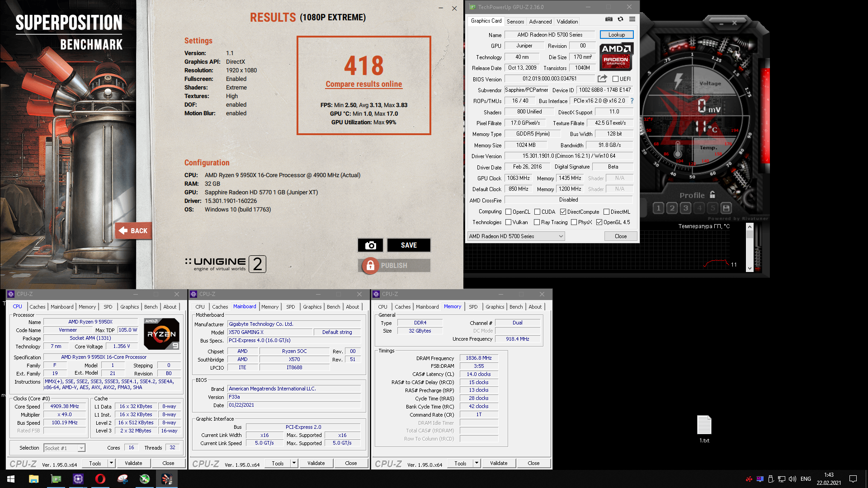
Task: Click the Lookup button in GPU-Z
Action: 617,35
